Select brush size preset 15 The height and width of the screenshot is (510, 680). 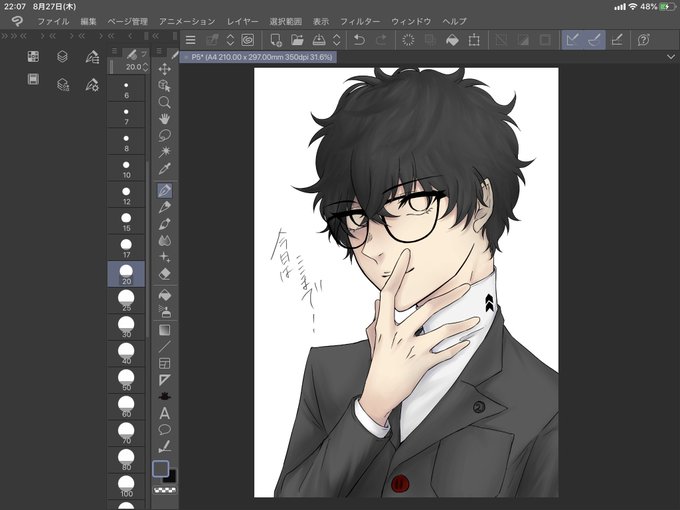coord(126,222)
